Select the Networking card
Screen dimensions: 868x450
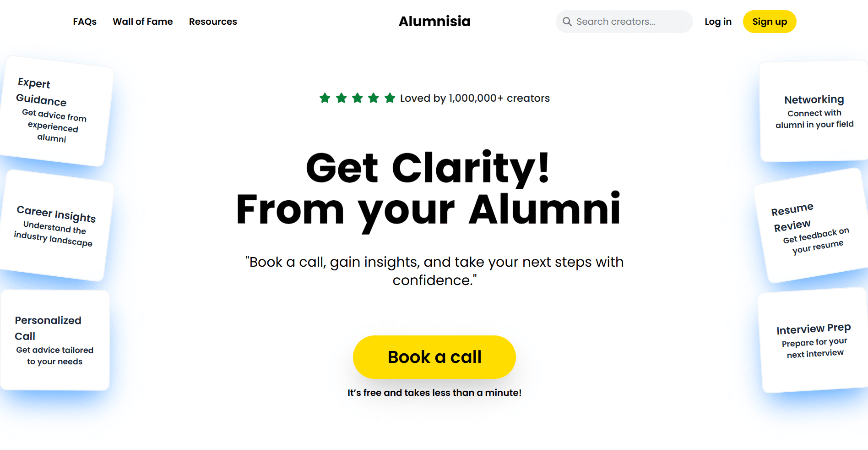coord(814,111)
